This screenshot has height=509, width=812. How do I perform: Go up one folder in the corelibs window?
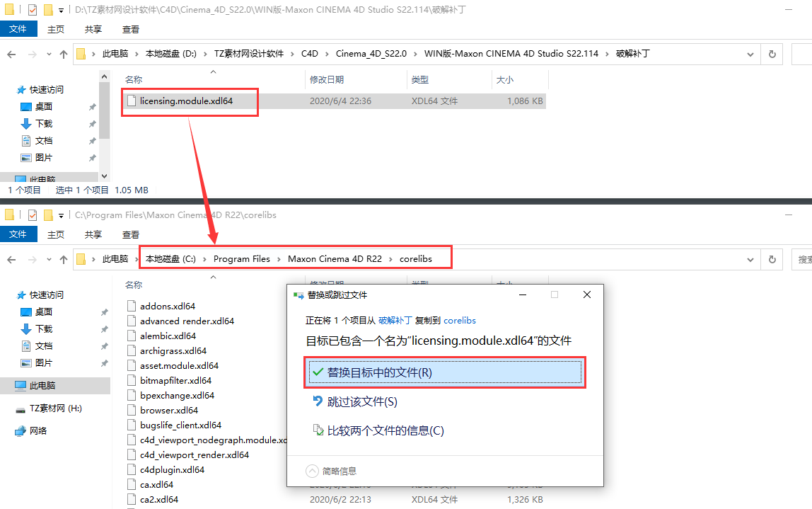click(x=63, y=259)
